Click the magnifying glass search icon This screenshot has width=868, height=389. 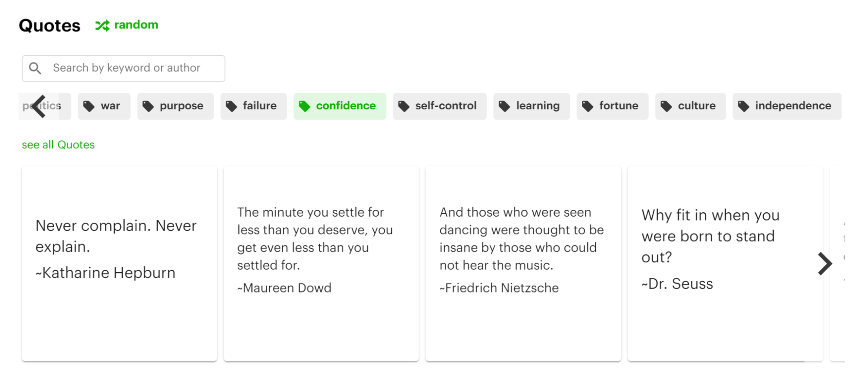coord(35,68)
